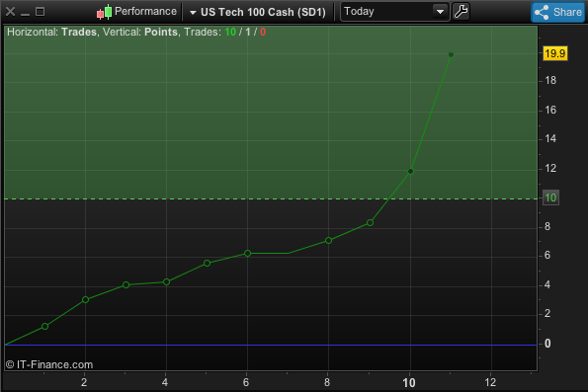Click the data point at trade 6
The width and height of the screenshot is (588, 392).
[247, 254]
